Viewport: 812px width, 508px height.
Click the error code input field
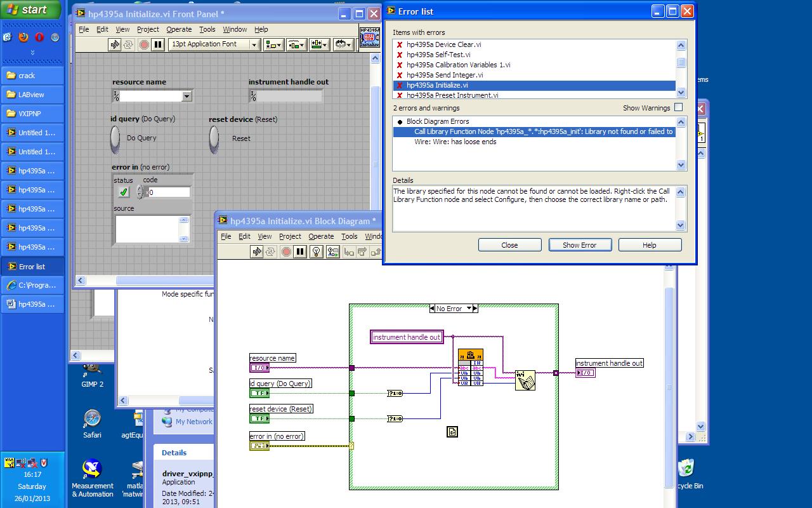click(x=168, y=192)
